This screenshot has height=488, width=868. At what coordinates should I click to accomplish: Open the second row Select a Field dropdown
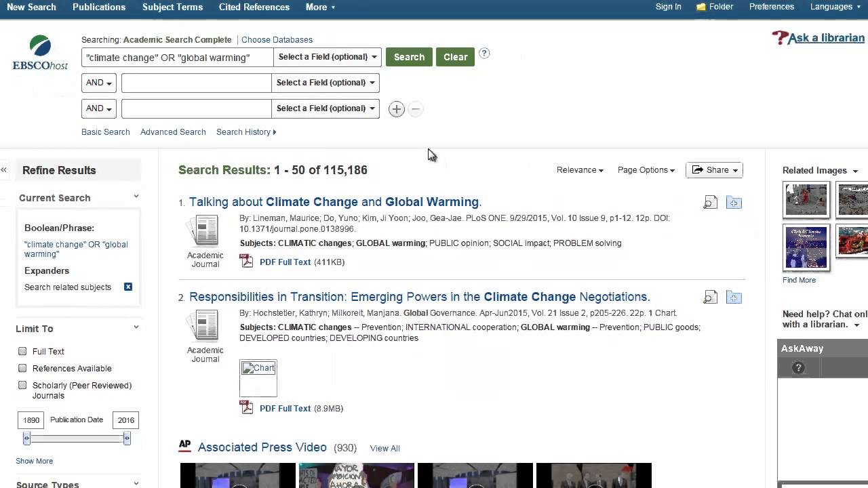325,83
